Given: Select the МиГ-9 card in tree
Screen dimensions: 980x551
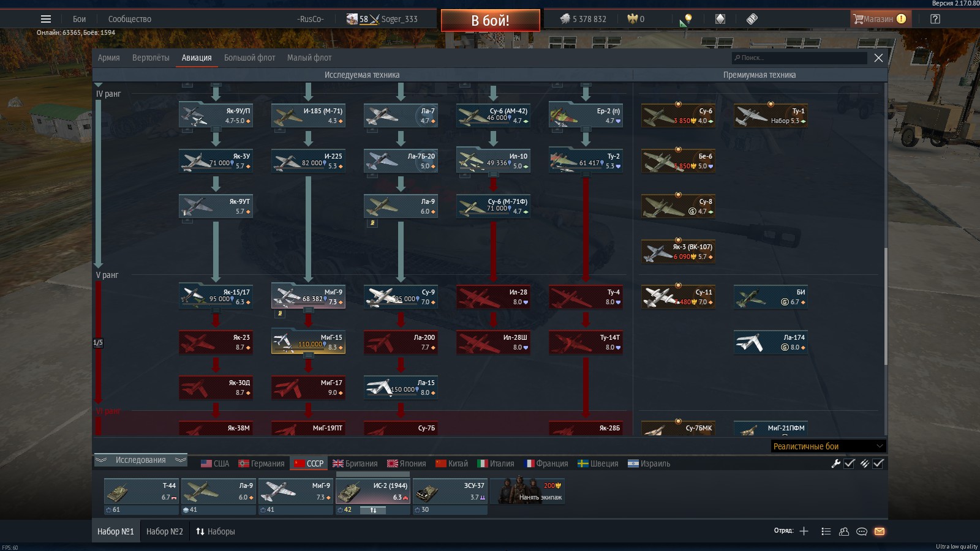Looking at the screenshot, I should pyautogui.click(x=308, y=296).
